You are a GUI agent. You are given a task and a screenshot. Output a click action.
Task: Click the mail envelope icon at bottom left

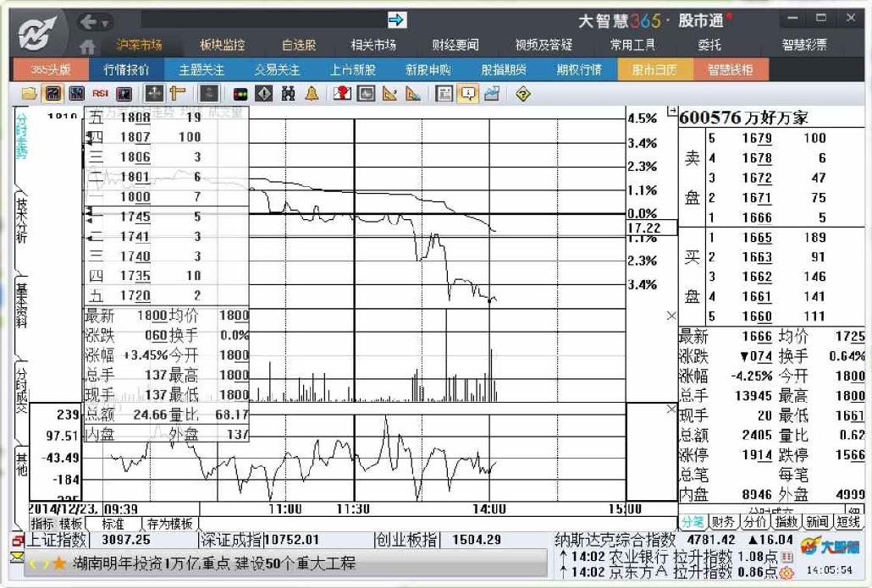click(18, 557)
